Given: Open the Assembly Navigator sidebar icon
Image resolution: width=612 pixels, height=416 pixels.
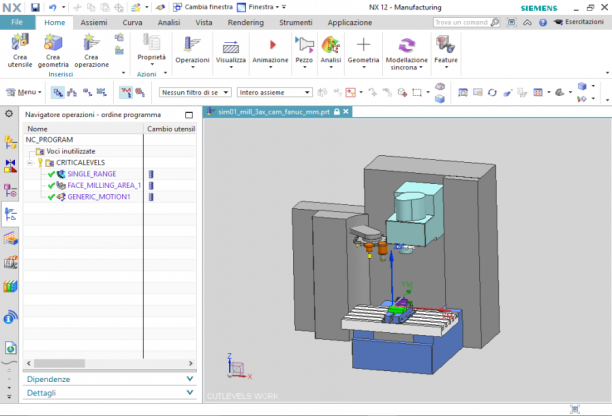Looking at the screenshot, I should pos(11,142).
